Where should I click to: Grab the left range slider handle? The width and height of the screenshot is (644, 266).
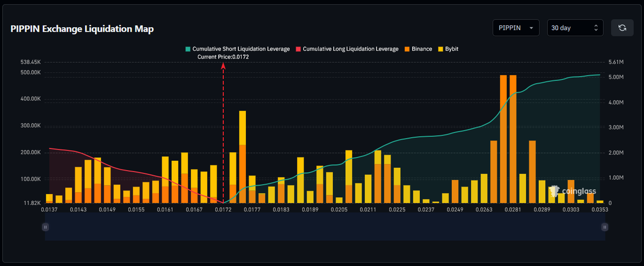tap(46, 227)
